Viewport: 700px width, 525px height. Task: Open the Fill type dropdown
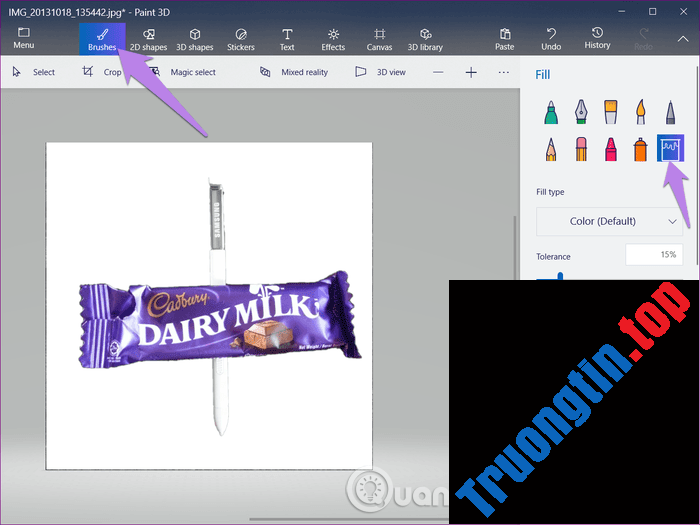[609, 221]
